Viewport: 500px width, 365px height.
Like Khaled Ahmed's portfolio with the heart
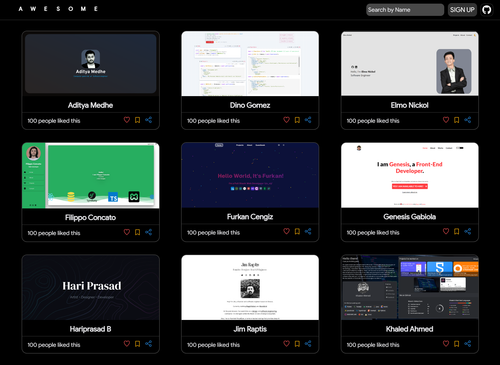coord(446,343)
